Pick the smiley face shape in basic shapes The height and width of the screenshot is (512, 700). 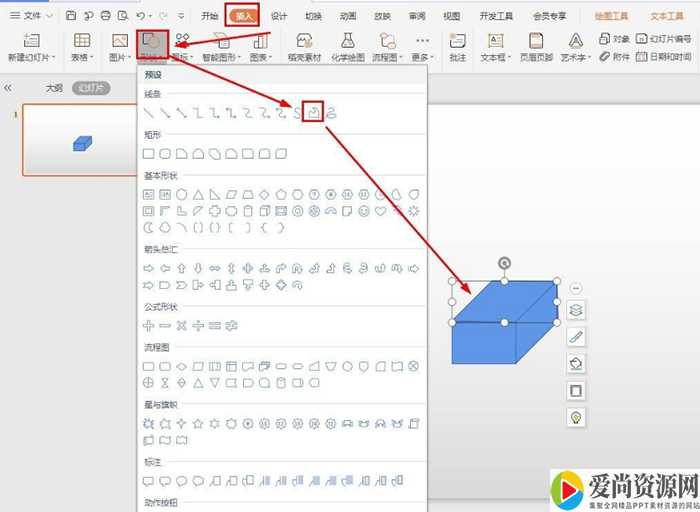pyautogui.click(x=364, y=211)
